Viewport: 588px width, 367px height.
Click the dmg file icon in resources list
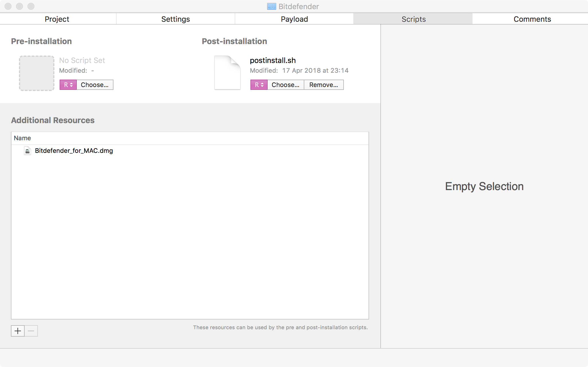point(28,151)
